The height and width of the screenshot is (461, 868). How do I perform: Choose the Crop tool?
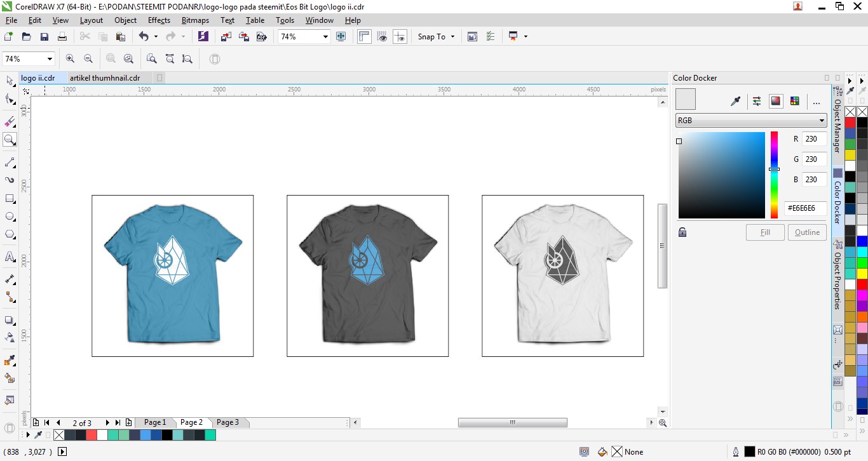click(x=10, y=122)
